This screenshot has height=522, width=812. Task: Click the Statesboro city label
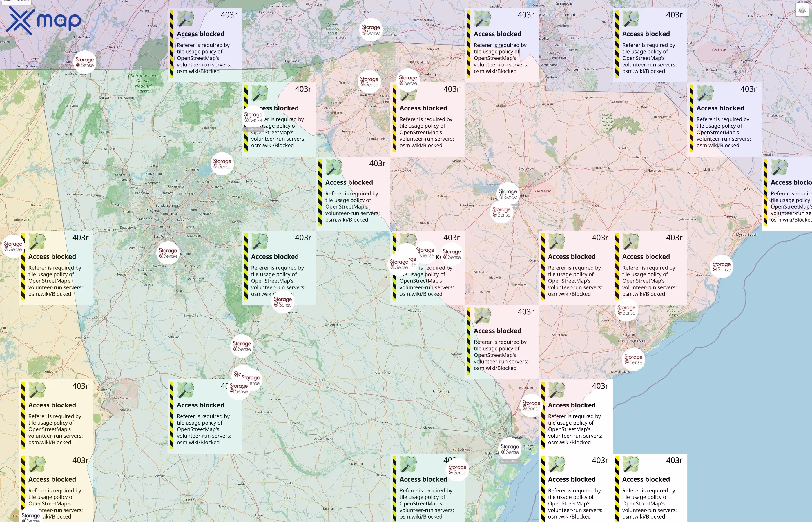(x=441, y=391)
